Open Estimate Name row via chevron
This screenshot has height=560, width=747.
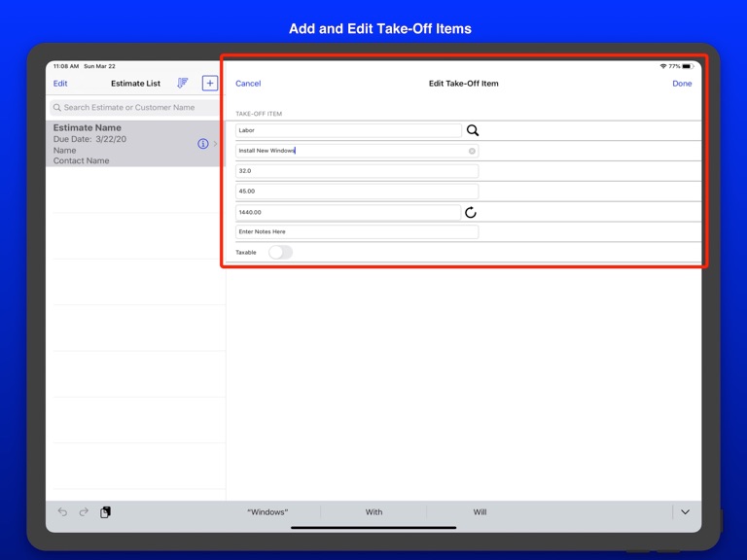pyautogui.click(x=215, y=143)
